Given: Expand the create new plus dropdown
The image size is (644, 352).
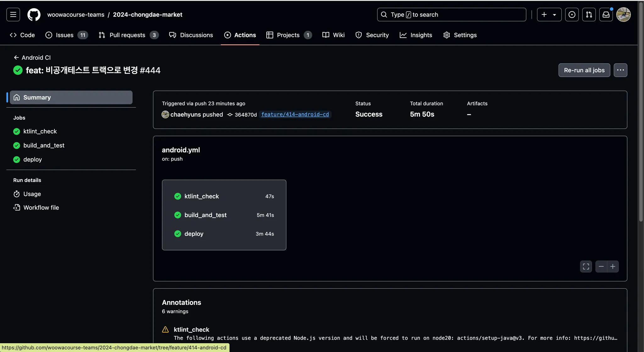Looking at the screenshot, I should click(549, 14).
